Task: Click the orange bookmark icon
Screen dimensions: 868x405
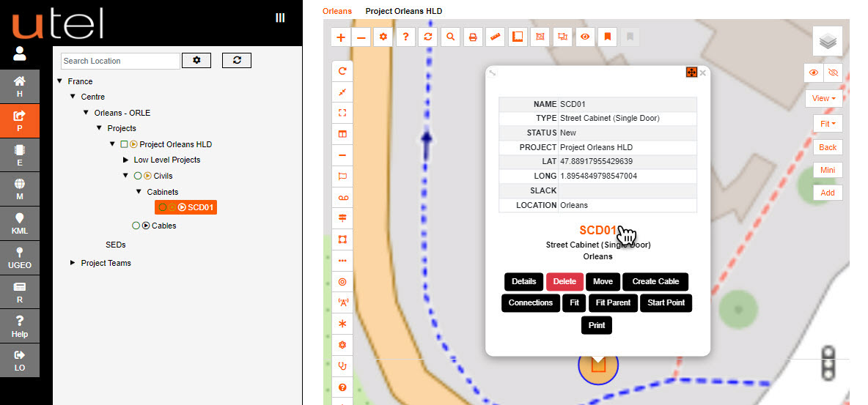Action: pos(607,37)
